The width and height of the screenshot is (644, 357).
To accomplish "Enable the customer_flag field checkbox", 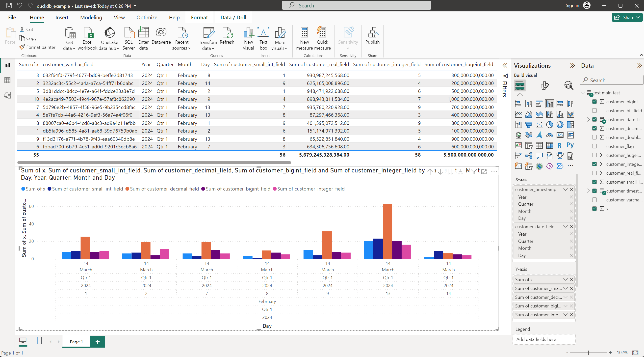I will coord(594,146).
